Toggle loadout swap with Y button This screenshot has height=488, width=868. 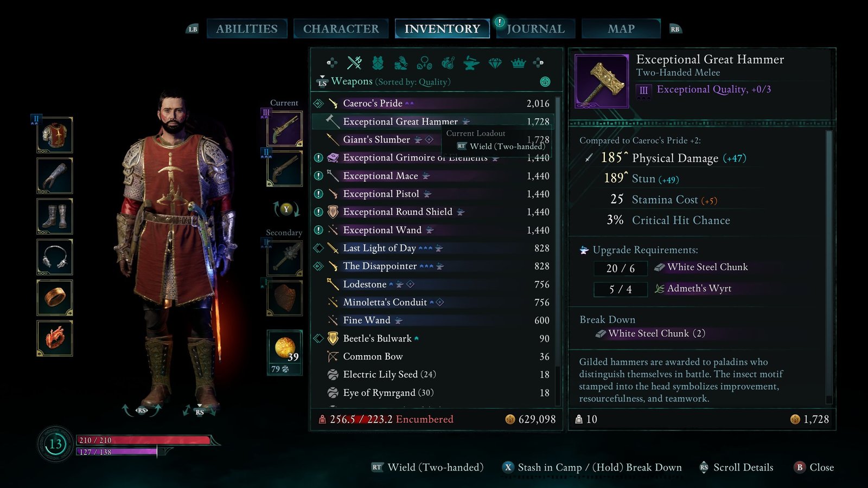click(286, 209)
